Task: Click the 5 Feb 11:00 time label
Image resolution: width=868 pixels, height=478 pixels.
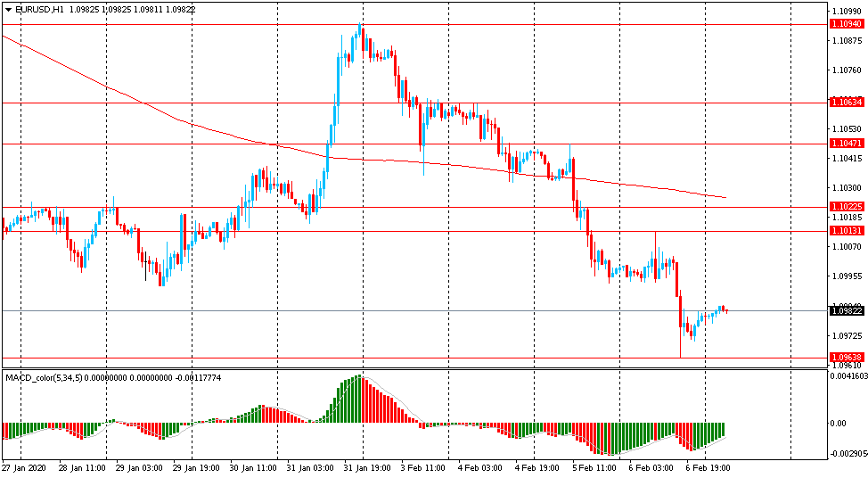Action: coord(594,468)
